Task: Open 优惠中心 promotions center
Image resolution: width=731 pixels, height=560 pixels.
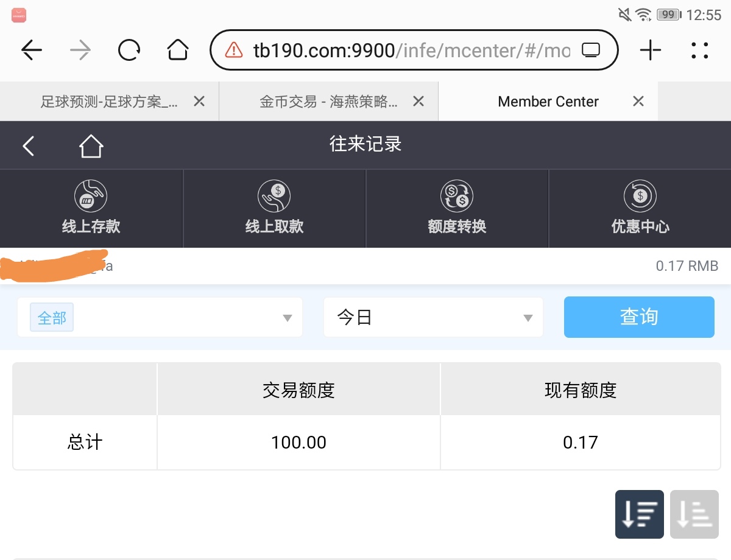Action: click(640, 208)
